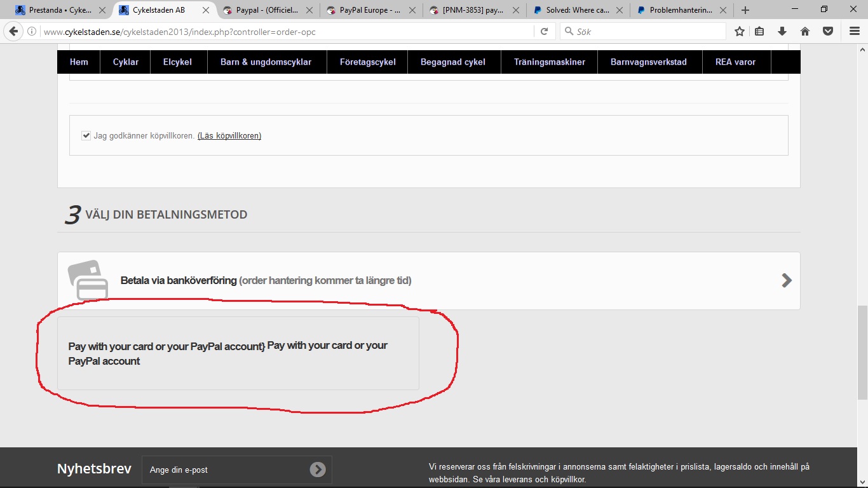Click the Välj din betalningsmetod heading
Image resolution: width=868 pixels, height=488 pixels.
[x=166, y=215]
